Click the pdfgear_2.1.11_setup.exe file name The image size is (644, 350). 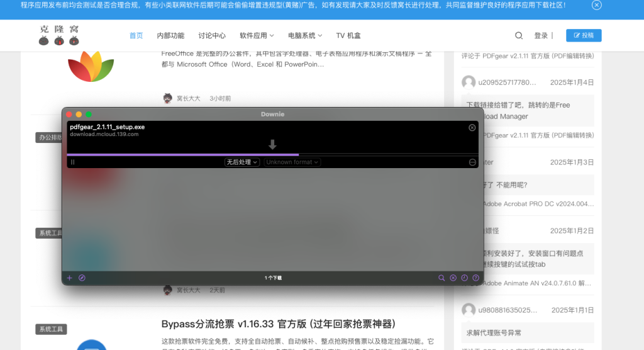point(107,127)
